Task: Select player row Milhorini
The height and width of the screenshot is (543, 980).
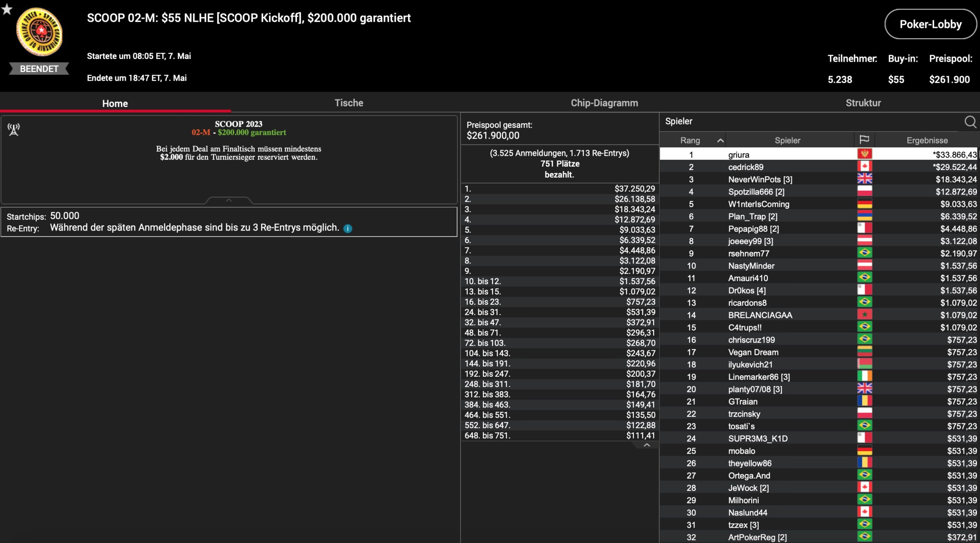Action: pos(818,500)
